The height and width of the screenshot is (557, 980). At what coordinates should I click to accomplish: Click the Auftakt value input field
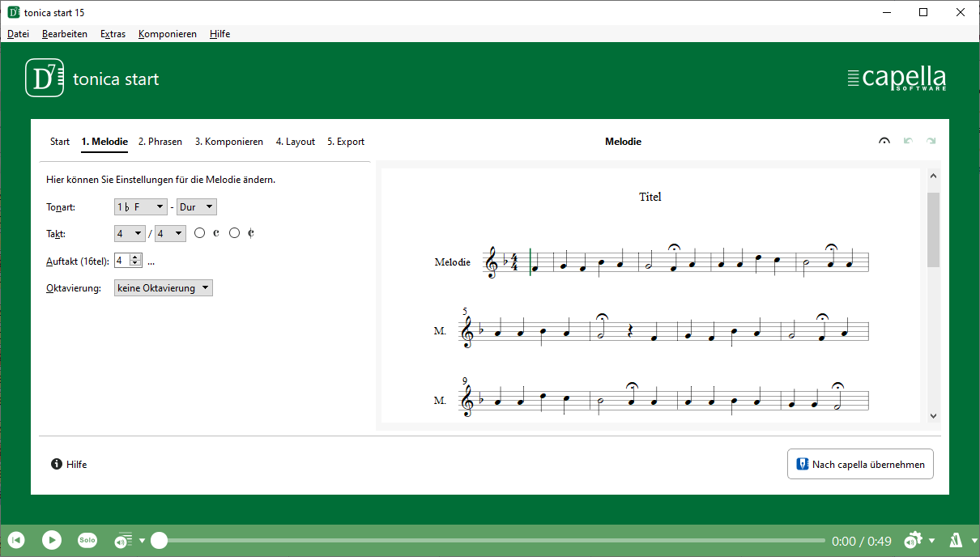[122, 261]
